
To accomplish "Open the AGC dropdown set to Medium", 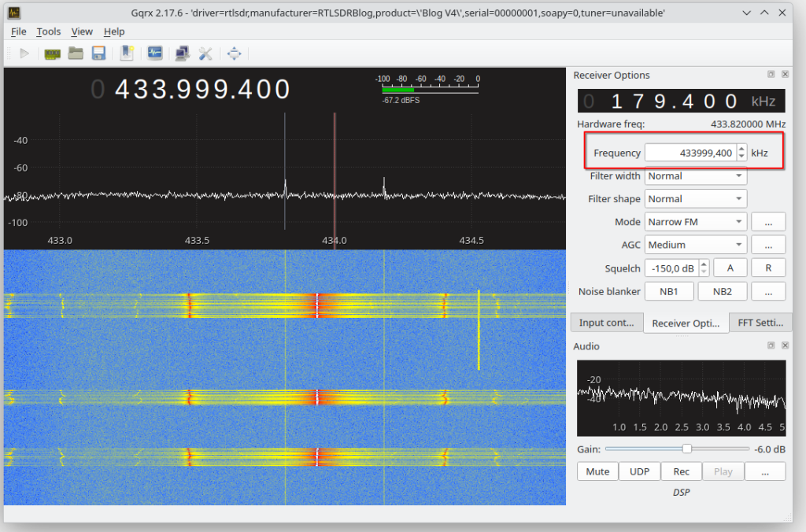I will tap(695, 245).
